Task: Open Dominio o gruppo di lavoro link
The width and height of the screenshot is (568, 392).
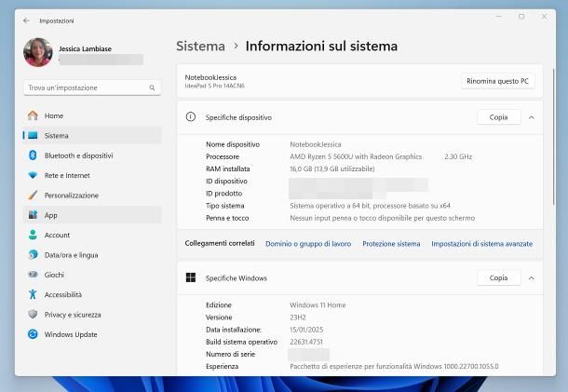Action: click(x=308, y=244)
